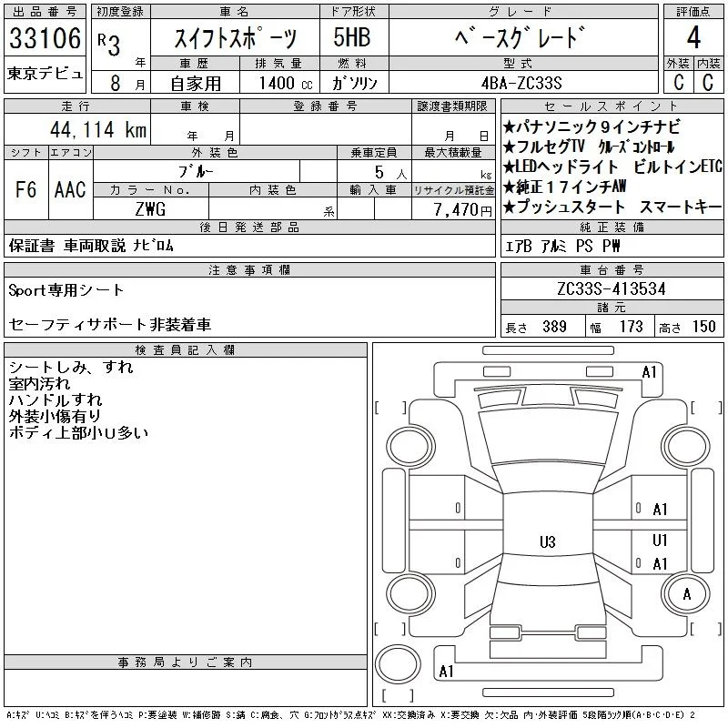Click the overall grade 4 box

coord(693,37)
